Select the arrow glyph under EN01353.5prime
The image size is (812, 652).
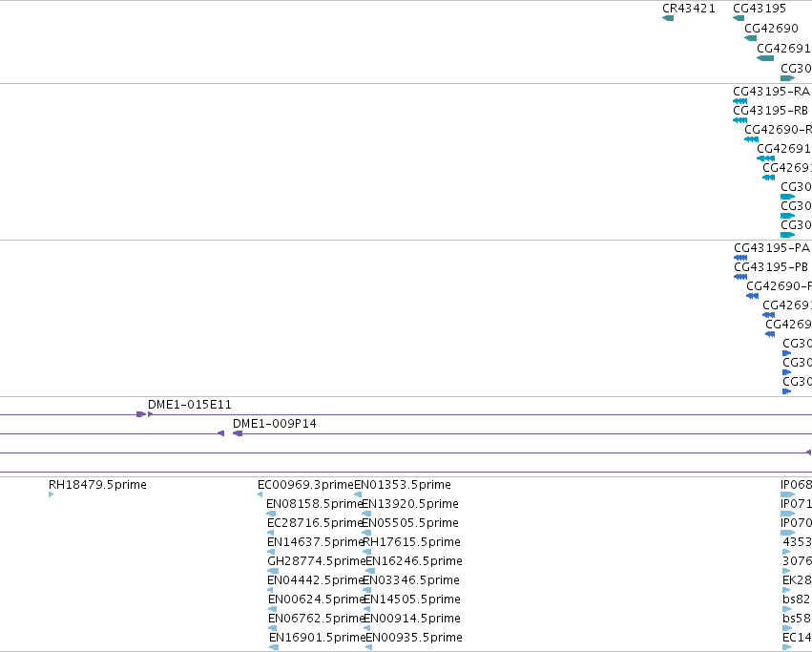(x=358, y=494)
